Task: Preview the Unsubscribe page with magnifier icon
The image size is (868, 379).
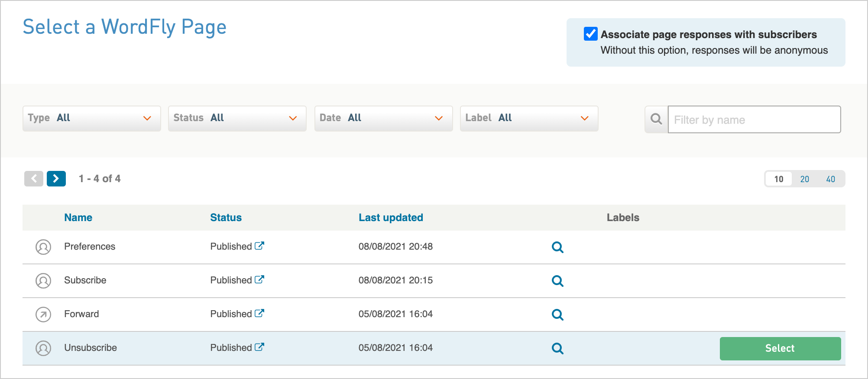Action: [557, 348]
